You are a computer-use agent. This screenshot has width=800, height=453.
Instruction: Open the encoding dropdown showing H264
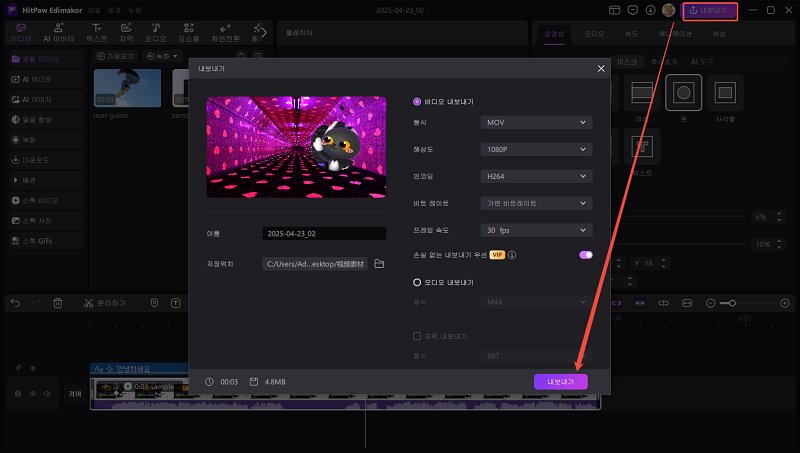pos(536,177)
